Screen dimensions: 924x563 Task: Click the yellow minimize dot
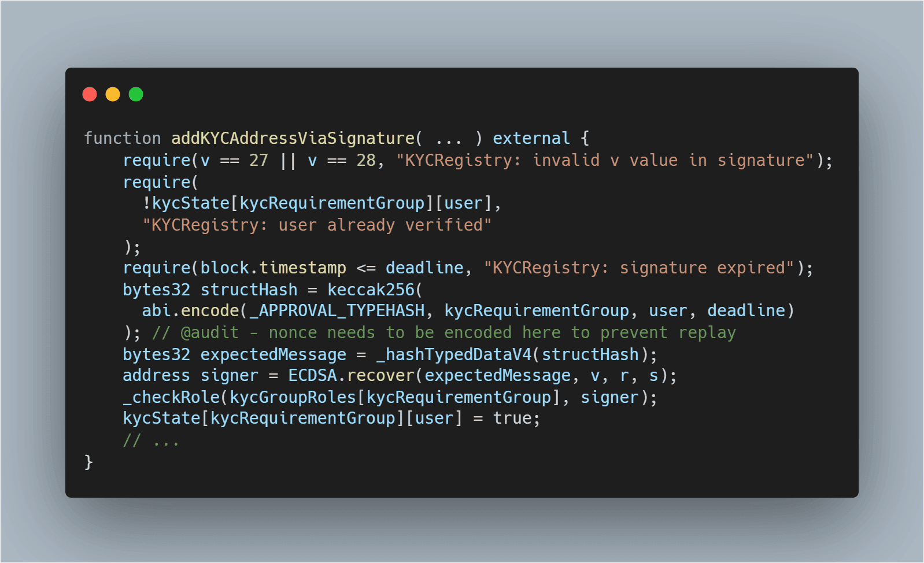click(113, 94)
